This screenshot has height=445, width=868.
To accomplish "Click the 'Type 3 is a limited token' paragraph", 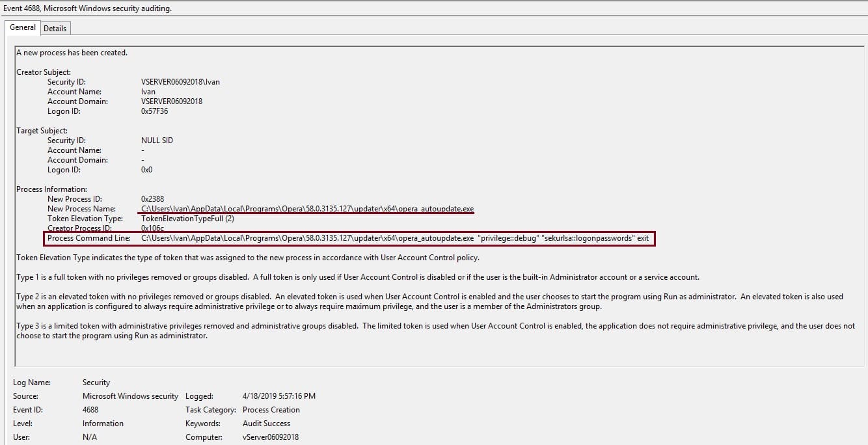I will (x=435, y=331).
